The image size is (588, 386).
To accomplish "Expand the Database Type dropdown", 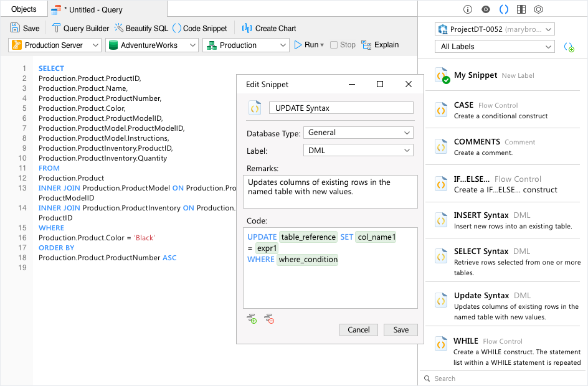I will (358, 133).
